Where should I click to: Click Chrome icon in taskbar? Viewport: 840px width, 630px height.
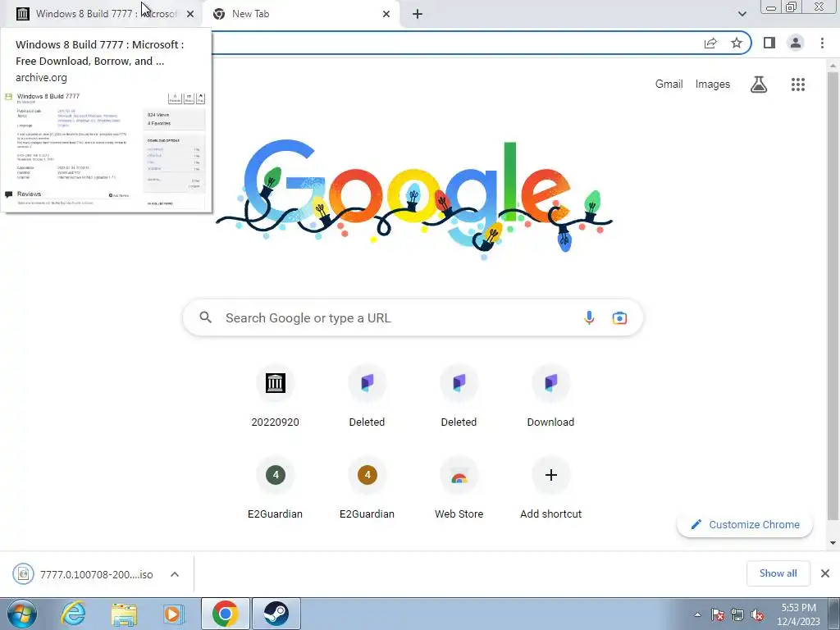coord(226,614)
